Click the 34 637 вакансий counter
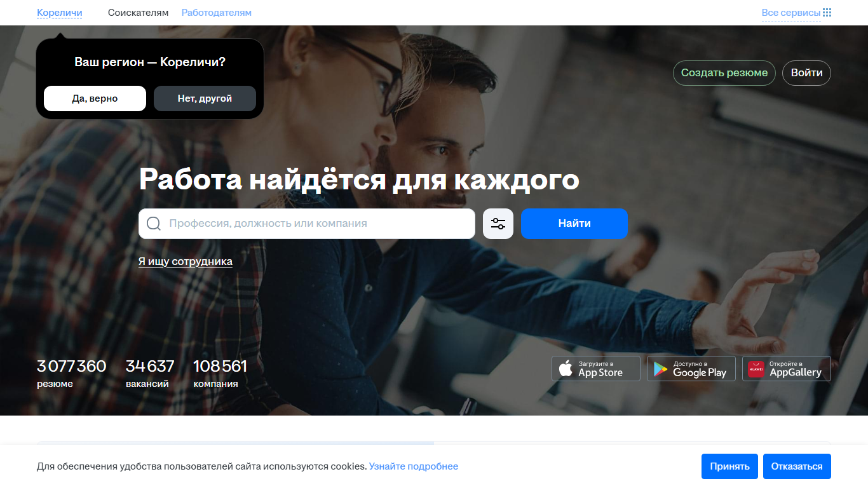Viewport: 868px width, 488px height. pyautogui.click(x=150, y=374)
